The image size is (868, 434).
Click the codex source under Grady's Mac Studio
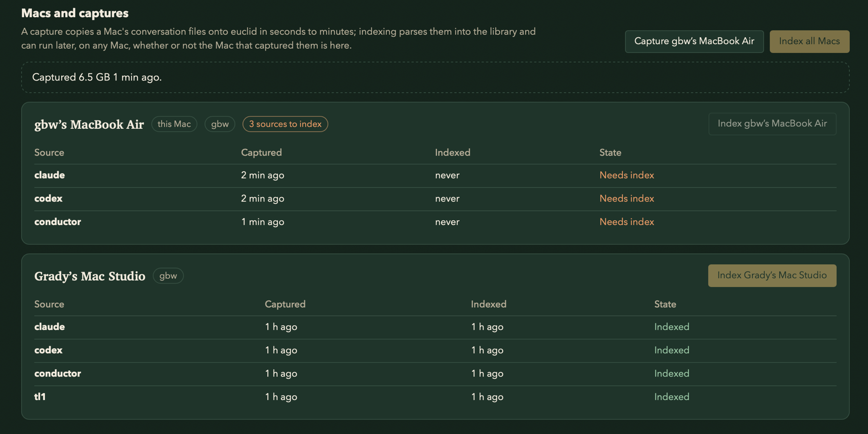[48, 350]
